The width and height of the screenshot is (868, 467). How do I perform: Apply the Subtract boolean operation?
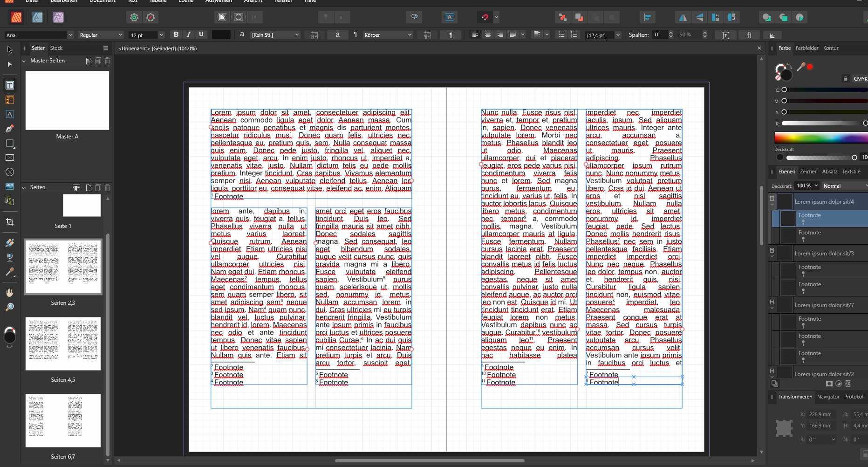[x=783, y=18]
